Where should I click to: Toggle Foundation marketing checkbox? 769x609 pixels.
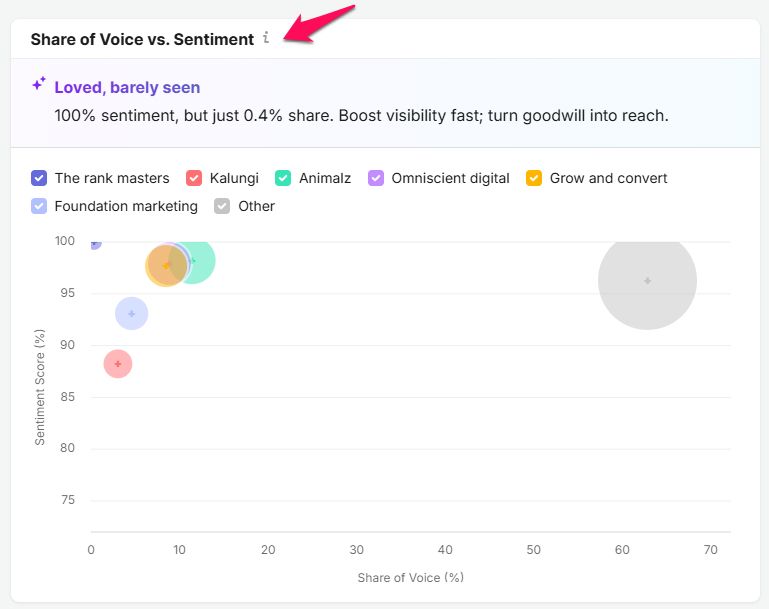(x=39, y=206)
